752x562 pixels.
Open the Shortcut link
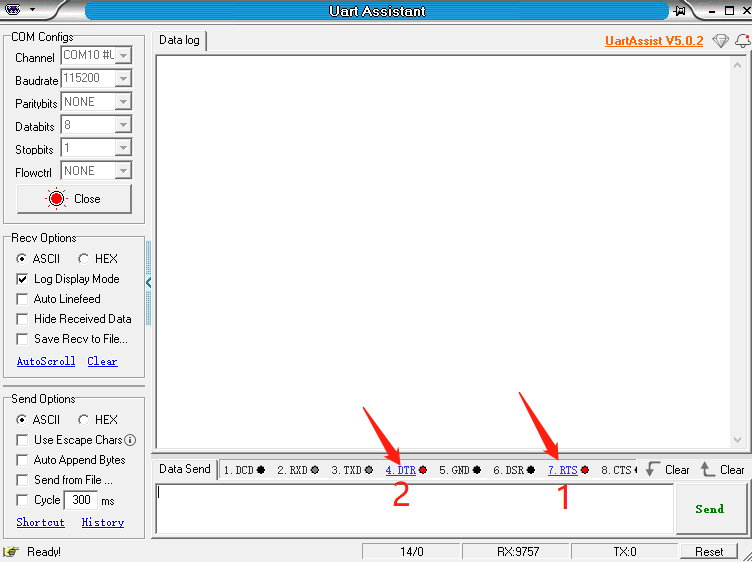click(40, 522)
